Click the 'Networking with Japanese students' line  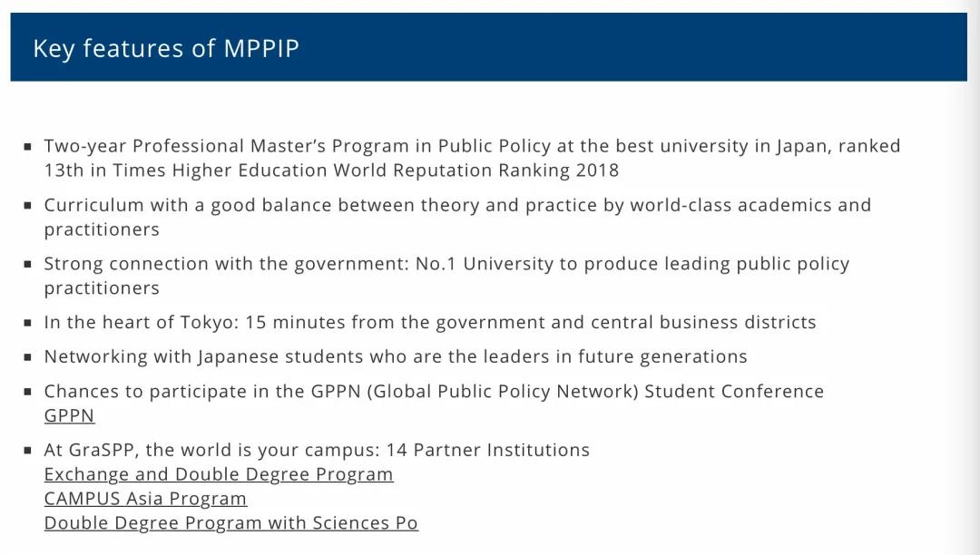[x=396, y=357]
